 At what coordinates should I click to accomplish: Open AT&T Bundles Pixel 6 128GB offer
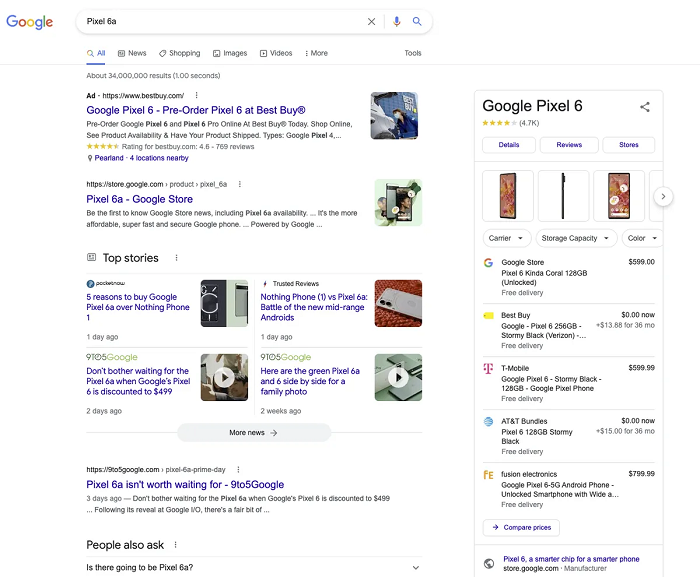click(x=569, y=436)
